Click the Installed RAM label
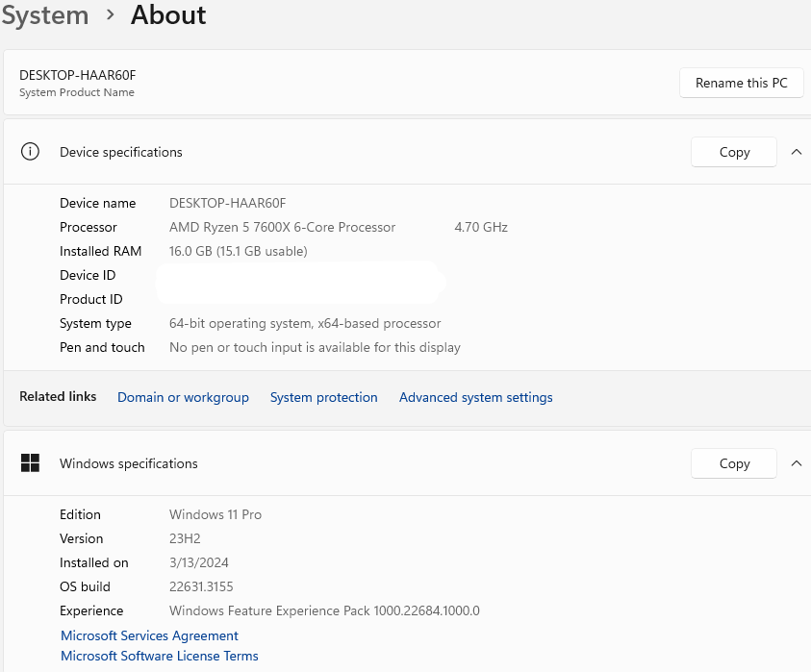The height and width of the screenshot is (672, 811). click(100, 251)
